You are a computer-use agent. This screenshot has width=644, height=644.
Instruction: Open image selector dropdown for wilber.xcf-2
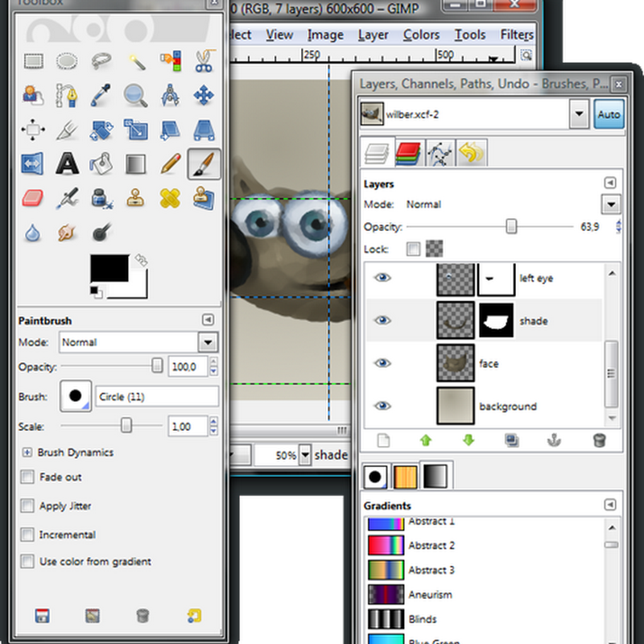579,114
